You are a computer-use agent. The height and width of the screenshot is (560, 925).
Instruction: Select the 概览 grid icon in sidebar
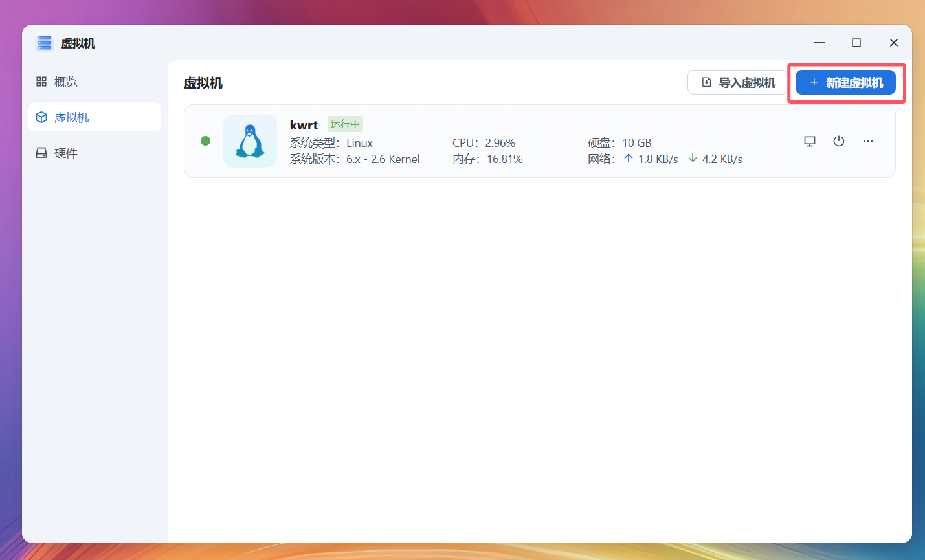pos(41,82)
